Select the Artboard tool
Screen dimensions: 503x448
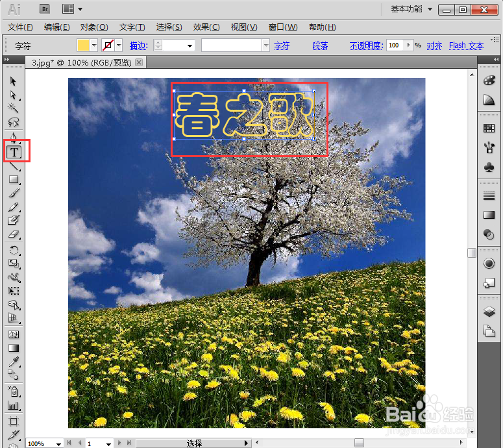tap(14, 421)
